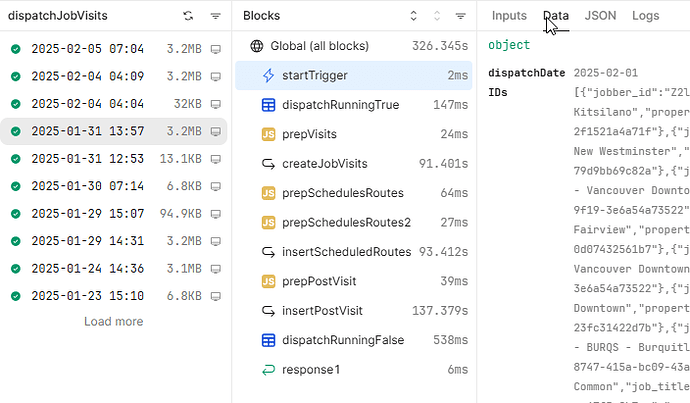
Task: Expand all blocks with down chevron
Action: point(414,16)
